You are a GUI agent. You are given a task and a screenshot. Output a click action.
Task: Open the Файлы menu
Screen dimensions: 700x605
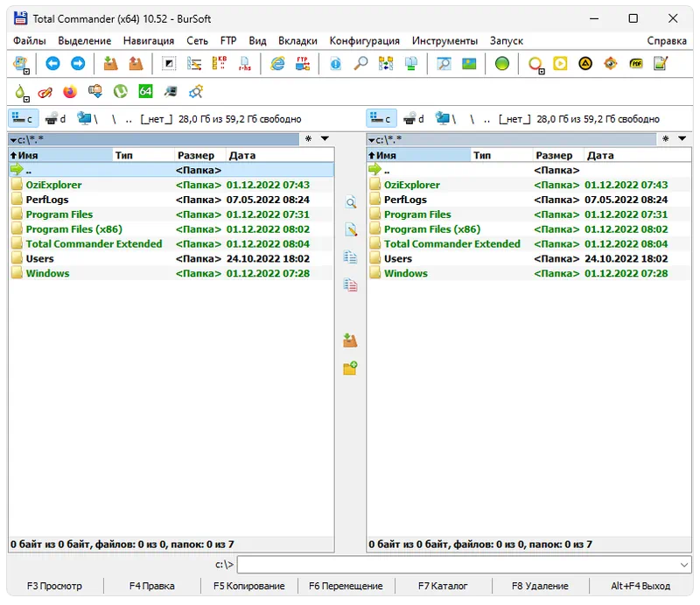pos(30,40)
